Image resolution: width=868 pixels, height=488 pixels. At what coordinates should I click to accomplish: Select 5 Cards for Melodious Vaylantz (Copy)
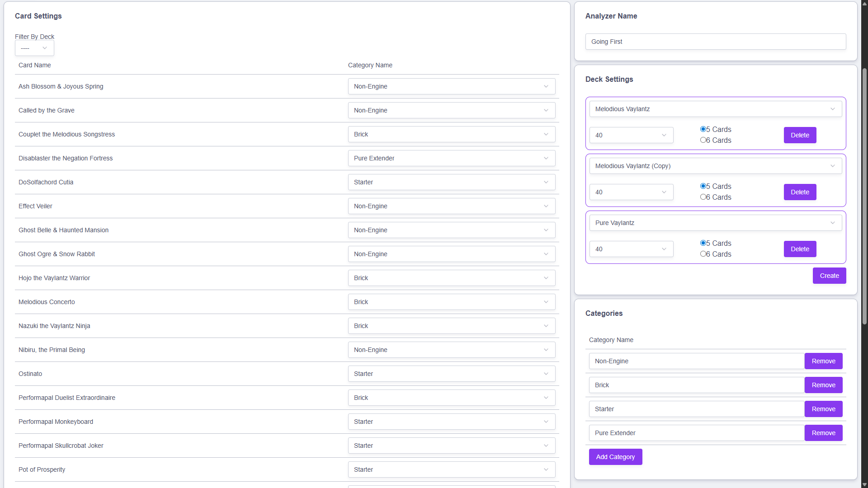tap(703, 186)
